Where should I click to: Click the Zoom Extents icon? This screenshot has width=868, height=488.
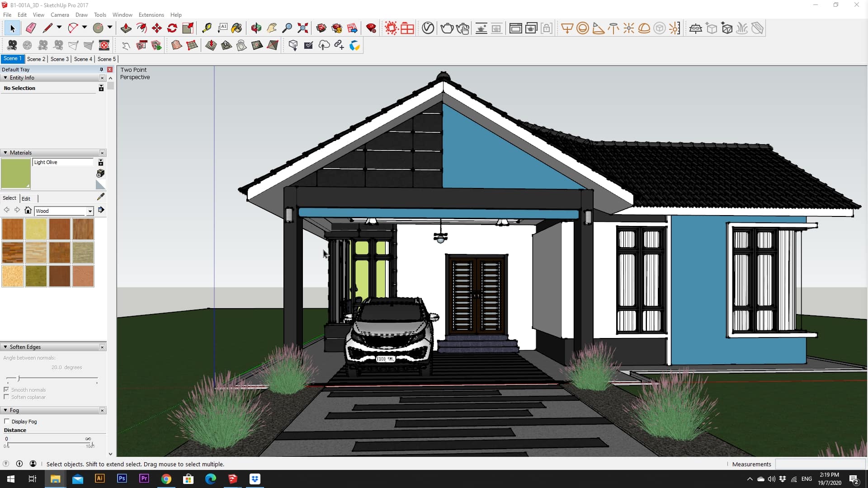click(303, 28)
